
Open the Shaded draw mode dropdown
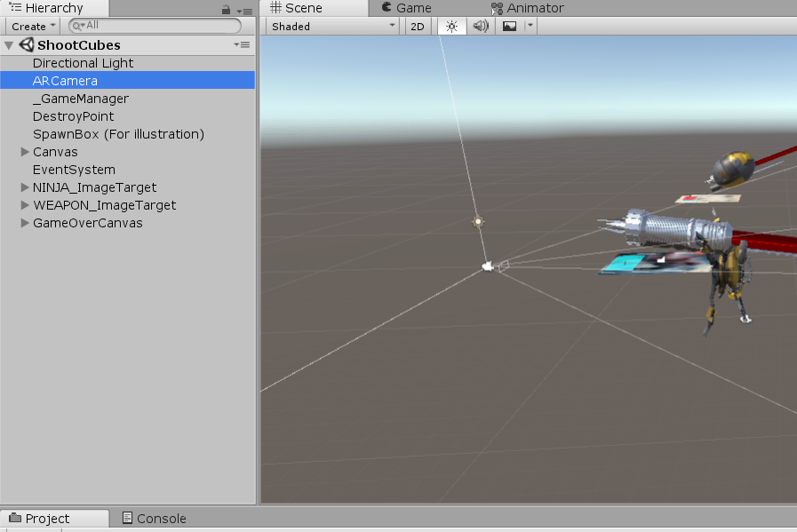click(331, 26)
